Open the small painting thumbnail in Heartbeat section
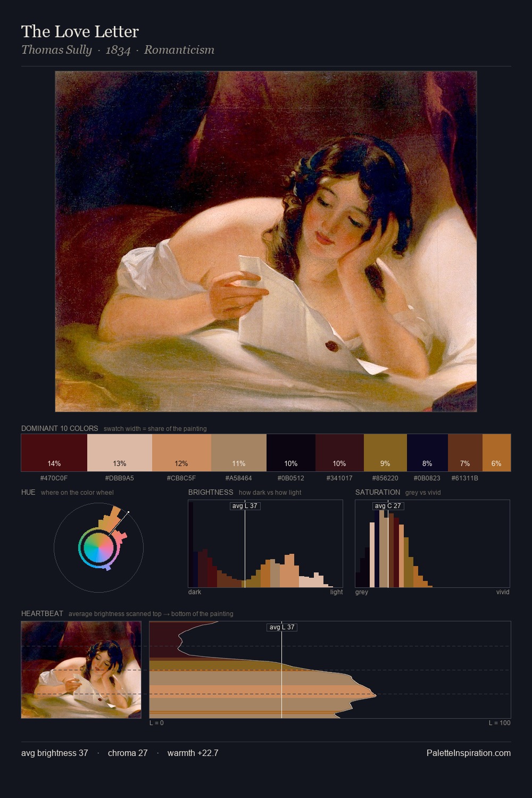Image resolution: width=532 pixels, height=798 pixels. click(81, 670)
